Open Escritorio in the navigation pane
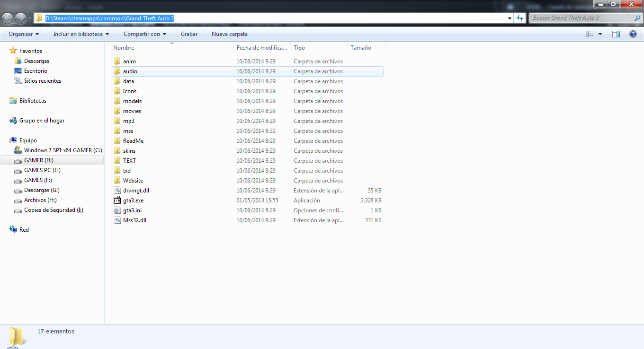Screen dimensions: 644x349 pos(36,71)
